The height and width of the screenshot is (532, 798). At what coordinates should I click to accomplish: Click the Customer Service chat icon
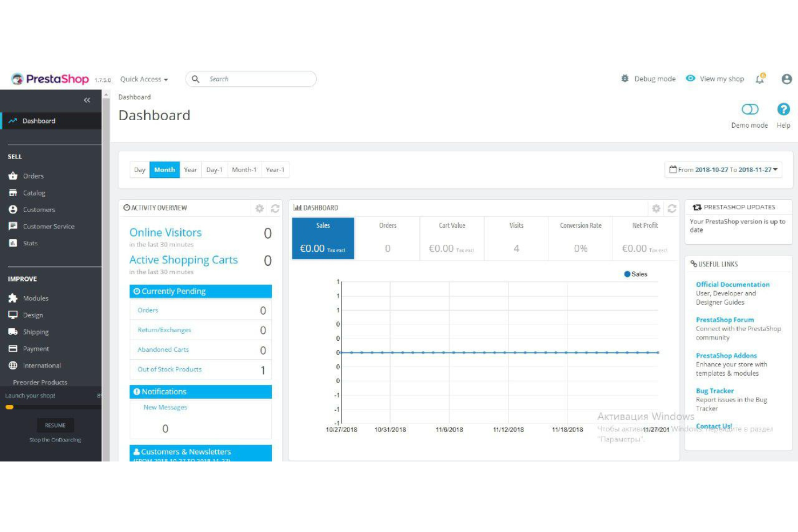13,226
